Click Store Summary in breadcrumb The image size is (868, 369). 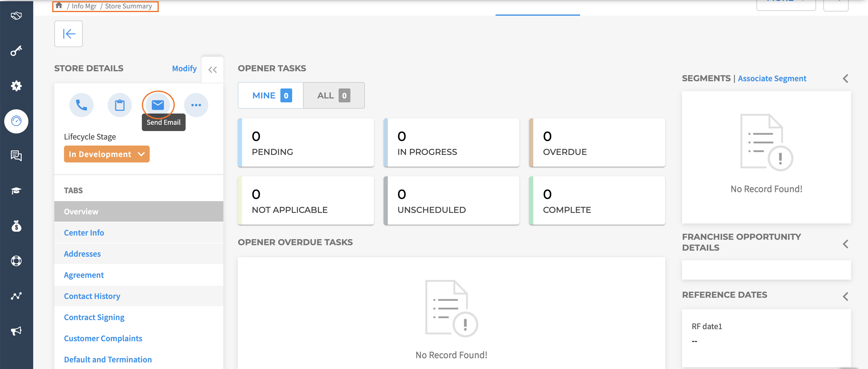click(128, 6)
